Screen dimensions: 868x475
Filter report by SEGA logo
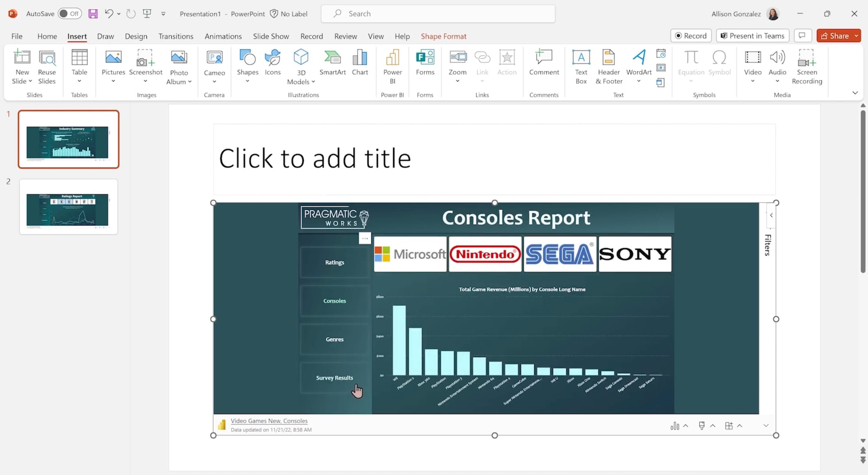pyautogui.click(x=560, y=254)
